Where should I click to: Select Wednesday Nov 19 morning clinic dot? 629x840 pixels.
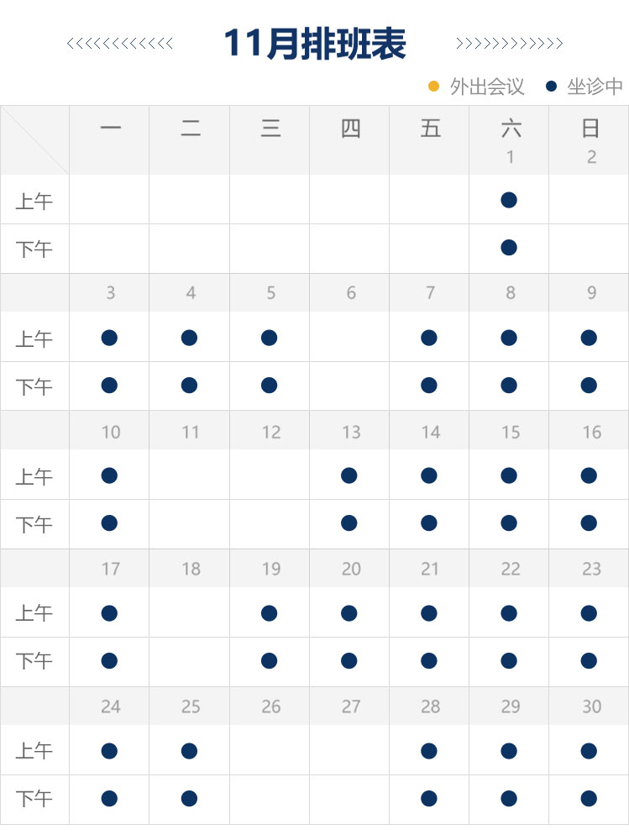click(269, 613)
